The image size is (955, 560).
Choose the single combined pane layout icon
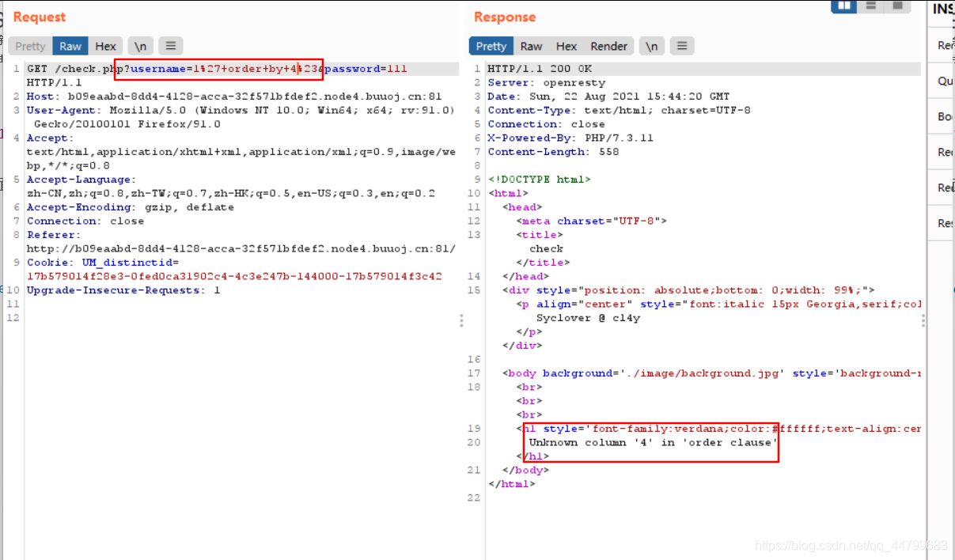point(896,6)
